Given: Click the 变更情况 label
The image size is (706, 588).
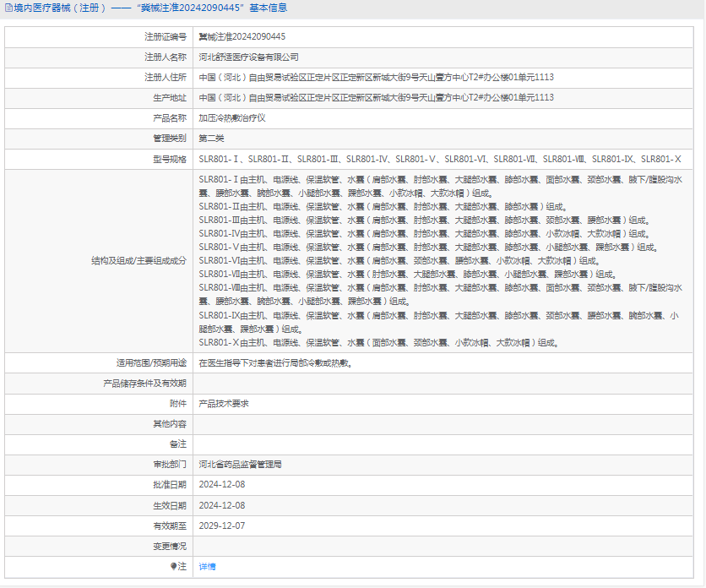Looking at the screenshot, I should point(170,546).
